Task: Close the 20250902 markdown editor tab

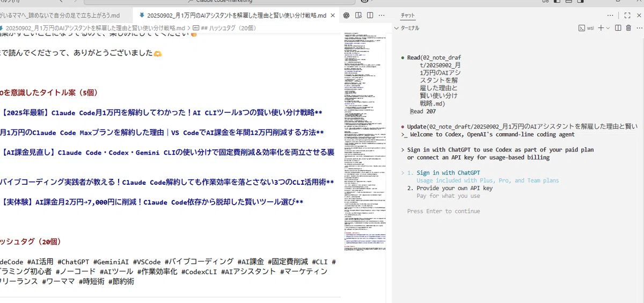Action: coord(333,16)
